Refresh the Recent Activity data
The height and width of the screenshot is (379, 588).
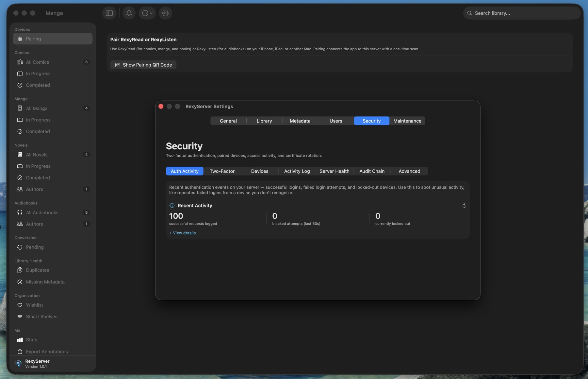pyautogui.click(x=464, y=206)
